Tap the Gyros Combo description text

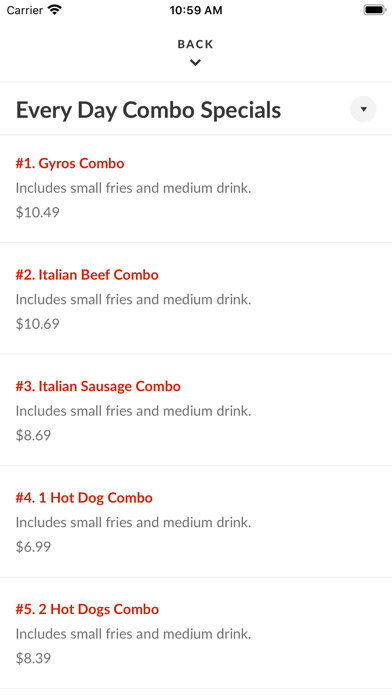[x=134, y=188]
